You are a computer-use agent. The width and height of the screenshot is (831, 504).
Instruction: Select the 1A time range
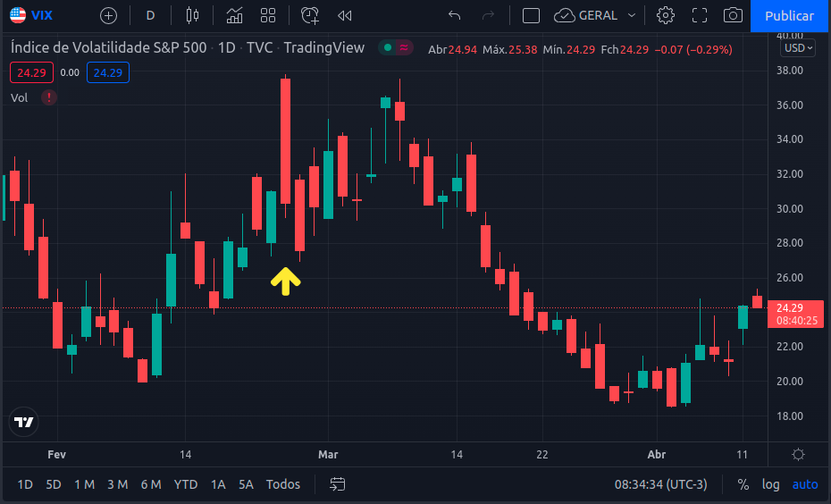pos(218,484)
